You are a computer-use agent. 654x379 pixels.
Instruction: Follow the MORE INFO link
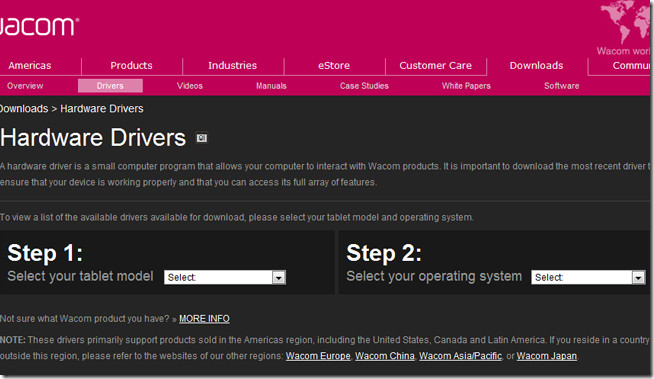point(204,319)
